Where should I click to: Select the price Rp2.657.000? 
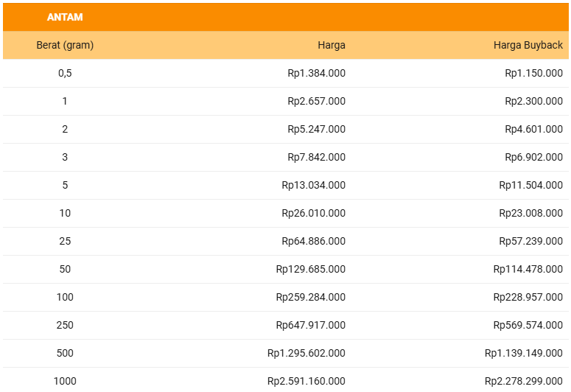316,101
